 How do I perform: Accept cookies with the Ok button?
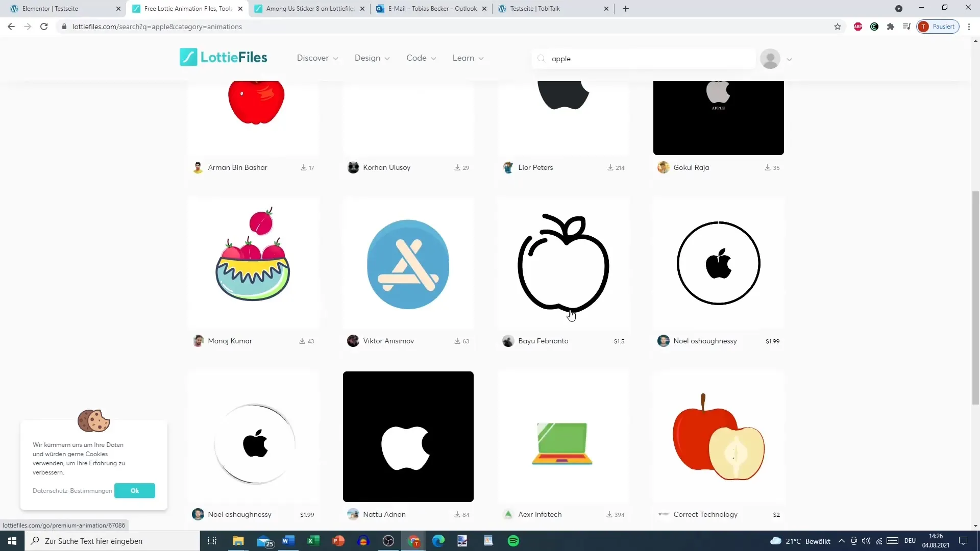[x=135, y=491]
